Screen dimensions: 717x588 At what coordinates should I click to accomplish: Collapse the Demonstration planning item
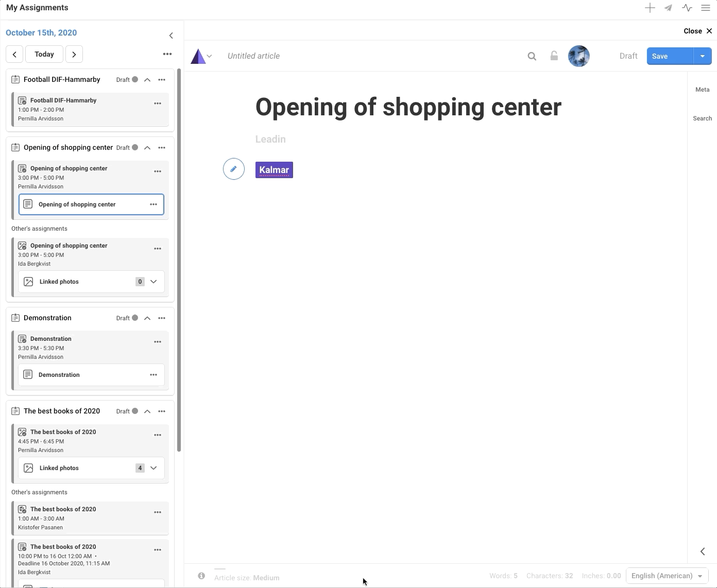(147, 318)
